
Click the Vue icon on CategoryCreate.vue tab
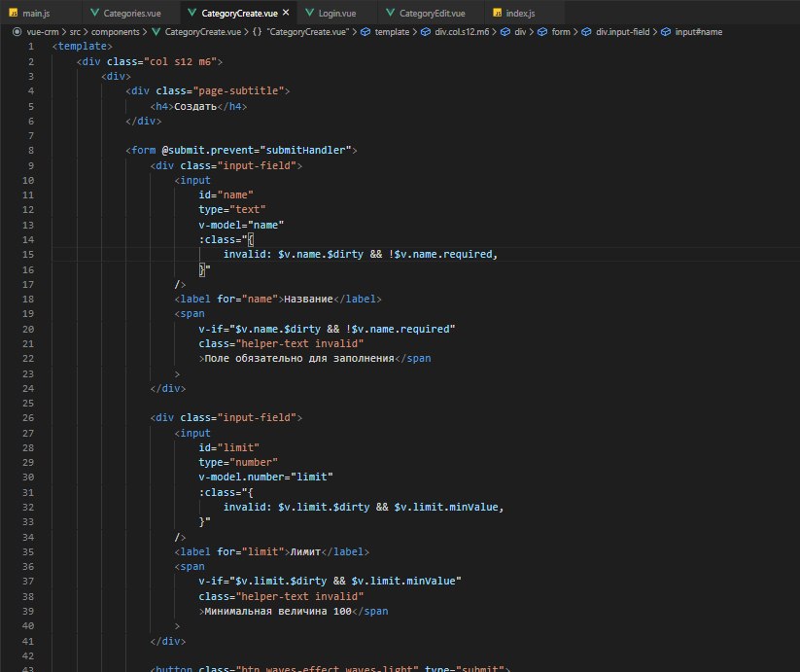[x=192, y=13]
